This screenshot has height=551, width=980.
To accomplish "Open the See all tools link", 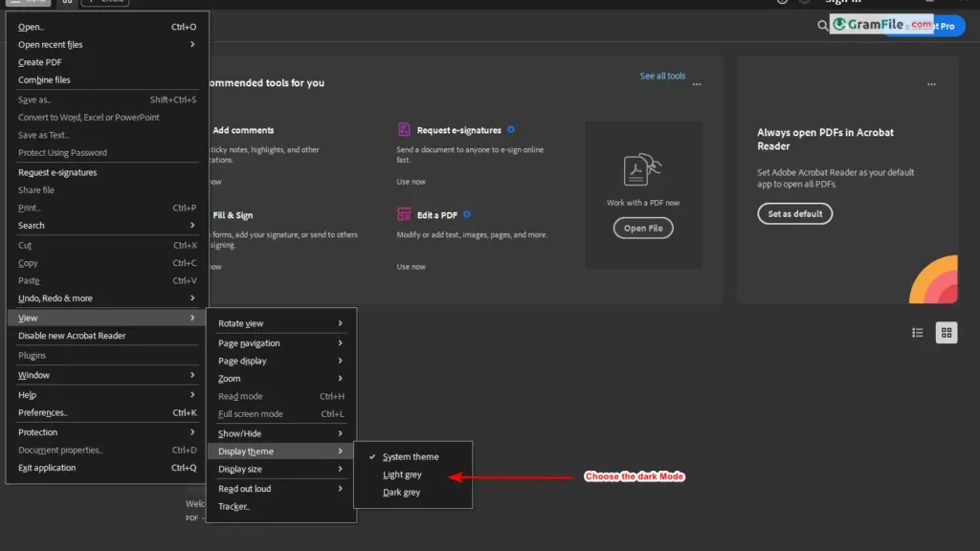I will point(662,76).
